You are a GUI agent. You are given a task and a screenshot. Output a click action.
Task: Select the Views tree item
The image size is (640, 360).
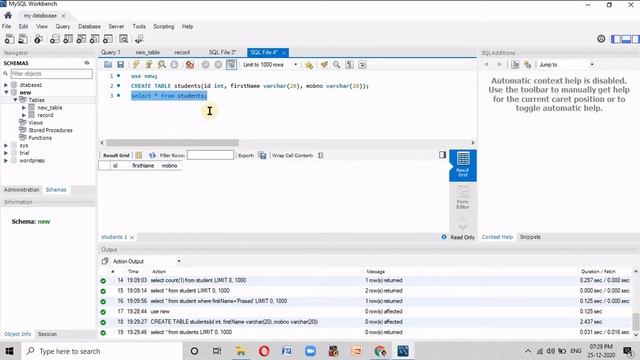(36, 122)
